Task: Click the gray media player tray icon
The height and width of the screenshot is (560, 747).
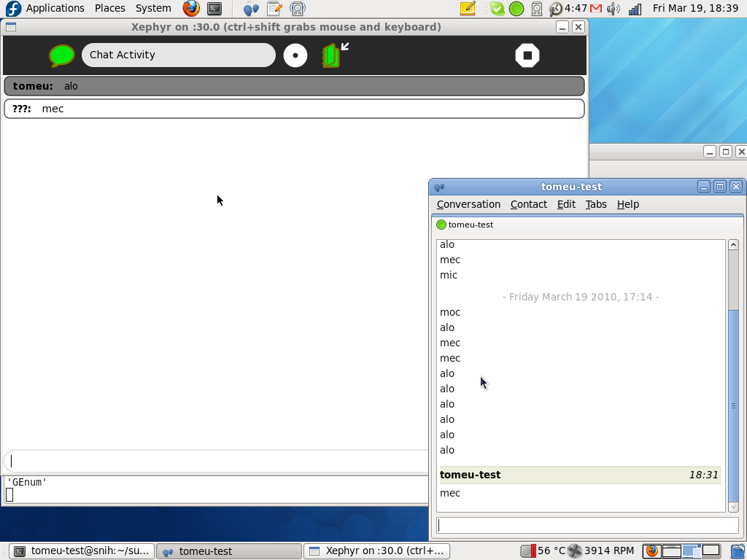Action: pos(536,9)
